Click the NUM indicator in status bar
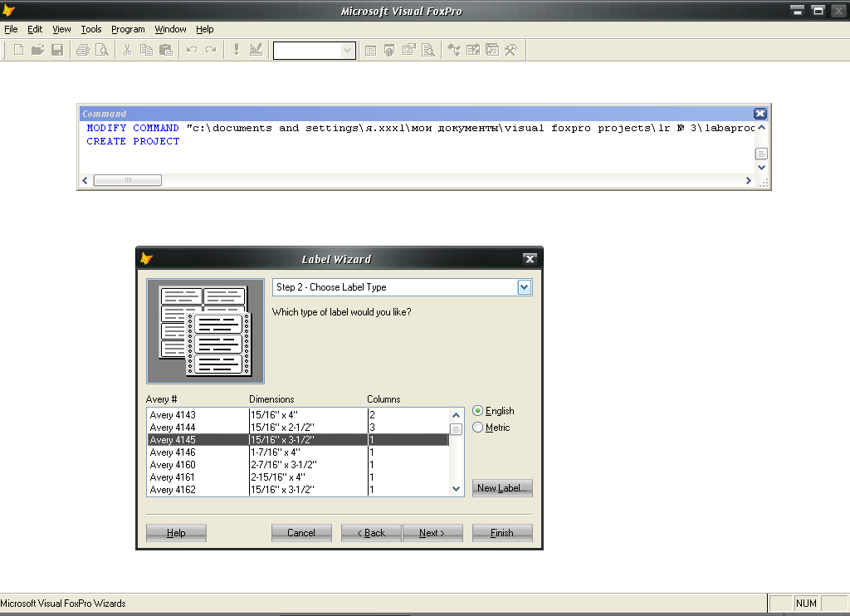850x616 pixels. pyautogui.click(x=806, y=603)
